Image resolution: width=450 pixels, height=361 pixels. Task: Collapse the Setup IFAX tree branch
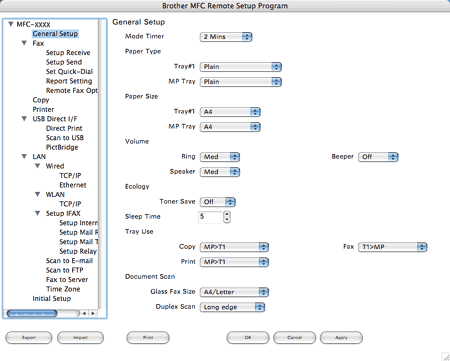(x=37, y=213)
